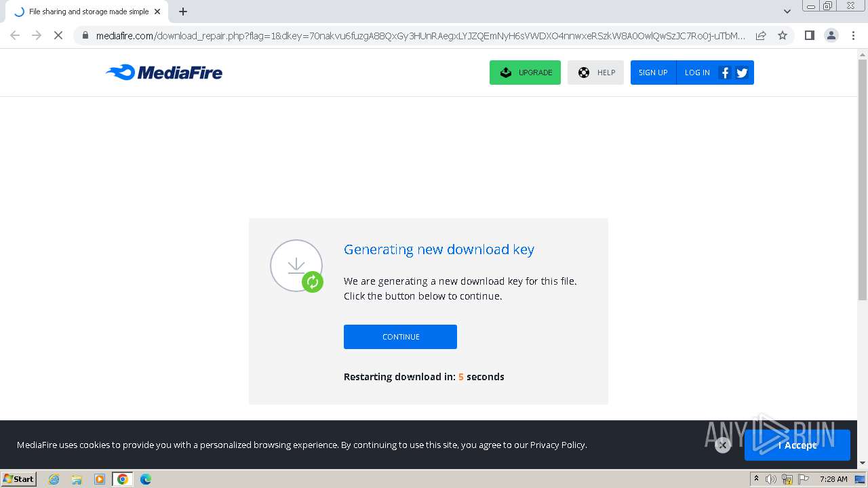The width and height of the screenshot is (868, 488).
Task: Toggle the browser side panel
Action: tap(809, 35)
